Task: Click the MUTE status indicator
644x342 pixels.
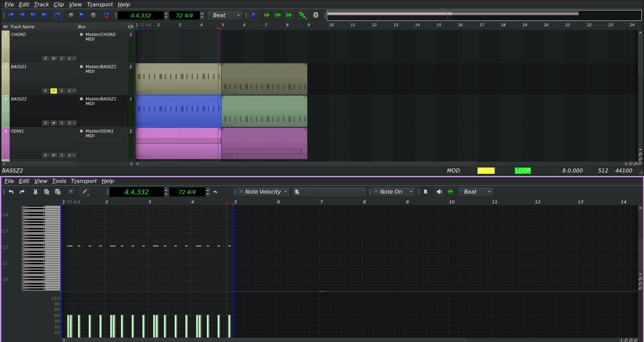Action: pyautogui.click(x=486, y=170)
